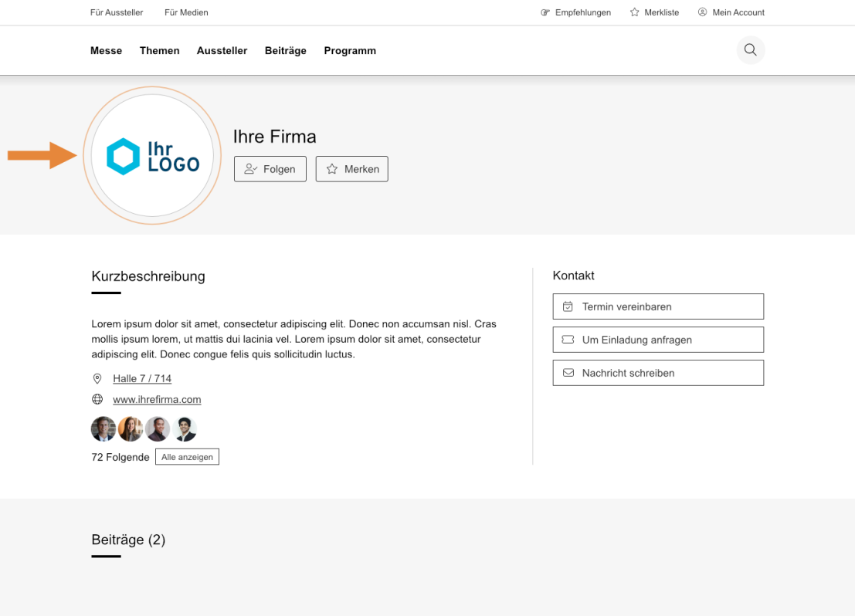The height and width of the screenshot is (616, 855).
Task: Open the Halle 7 / 714 hall plan link
Action: 142,378
